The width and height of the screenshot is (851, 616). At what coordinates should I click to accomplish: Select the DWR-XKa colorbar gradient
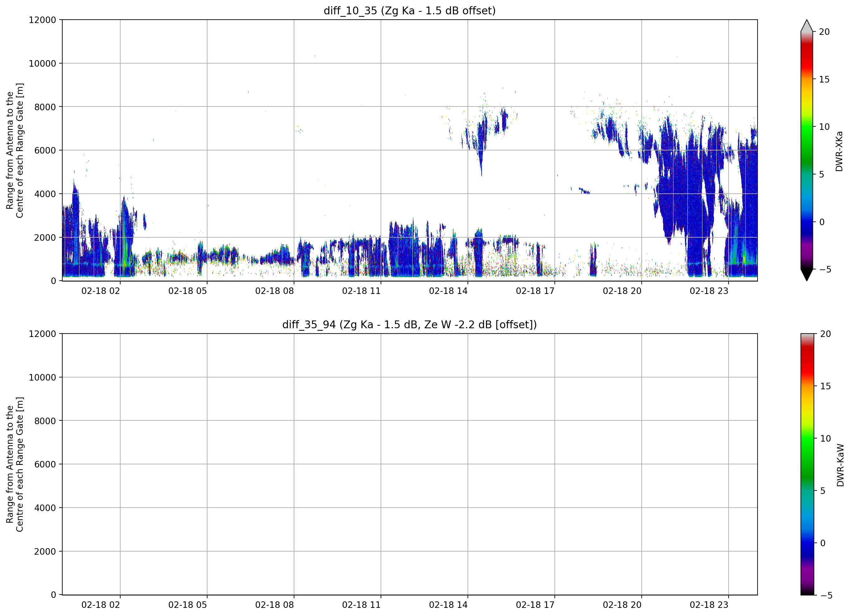tap(806, 150)
